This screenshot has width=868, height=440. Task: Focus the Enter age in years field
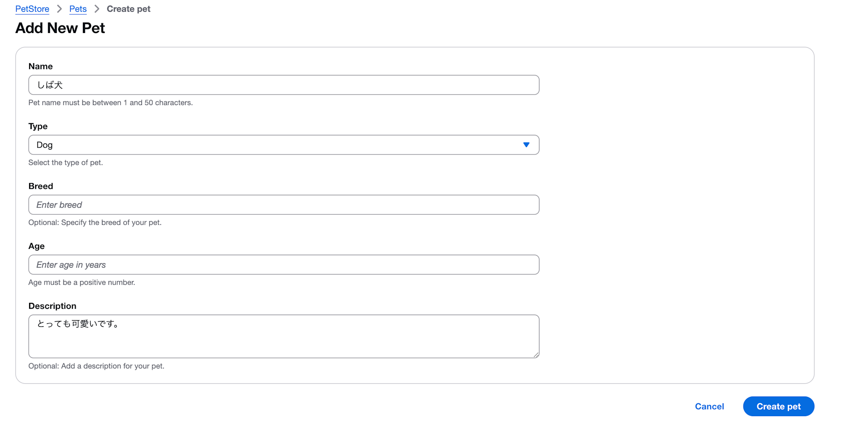[284, 265]
